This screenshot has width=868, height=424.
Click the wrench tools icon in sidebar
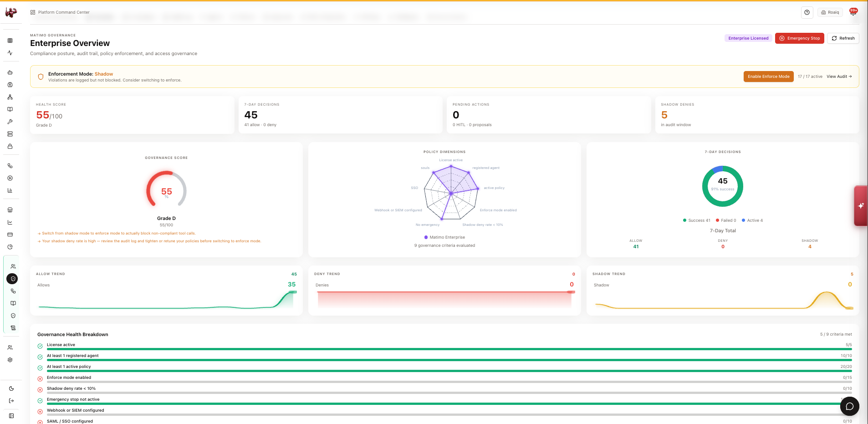click(x=10, y=122)
